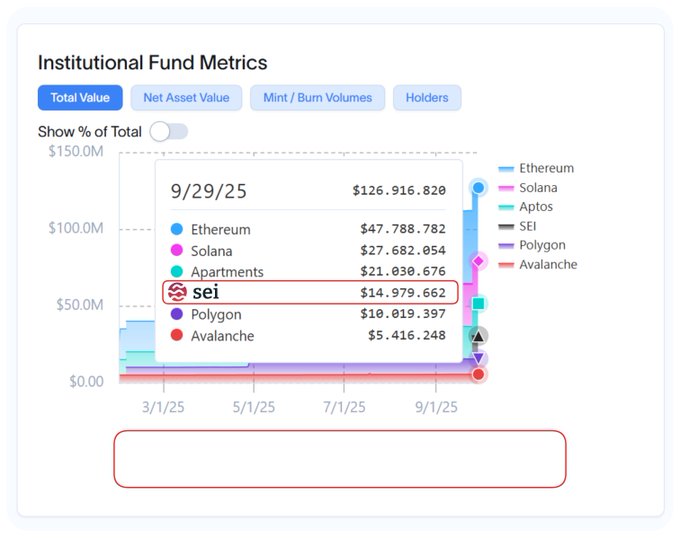680x538 pixels.
Task: Click the empty red-outlined box below the chart
Action: tap(340, 459)
